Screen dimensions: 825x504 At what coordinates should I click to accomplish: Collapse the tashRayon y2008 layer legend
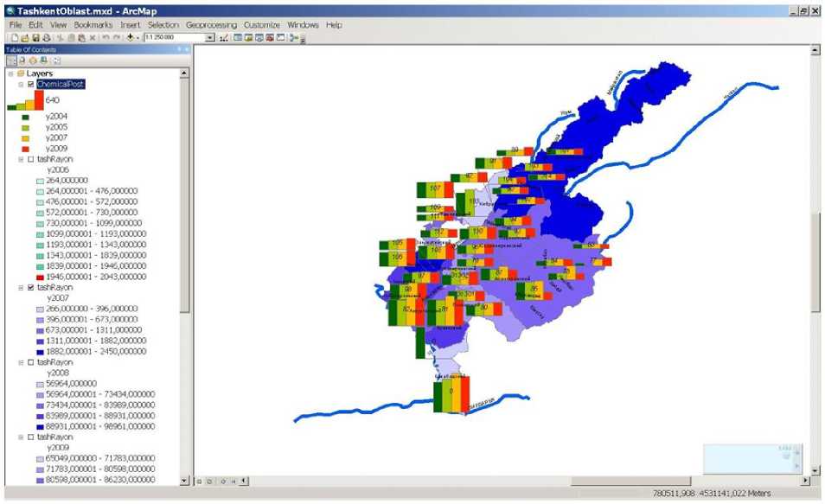(21, 362)
